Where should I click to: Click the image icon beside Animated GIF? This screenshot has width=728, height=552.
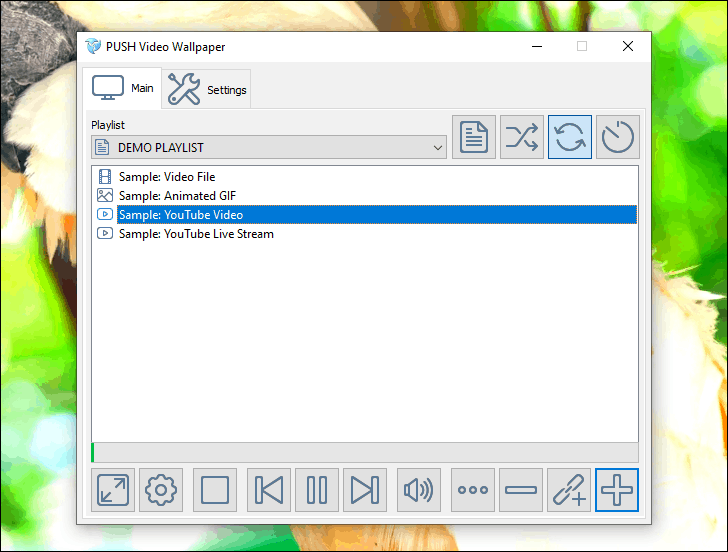(105, 195)
